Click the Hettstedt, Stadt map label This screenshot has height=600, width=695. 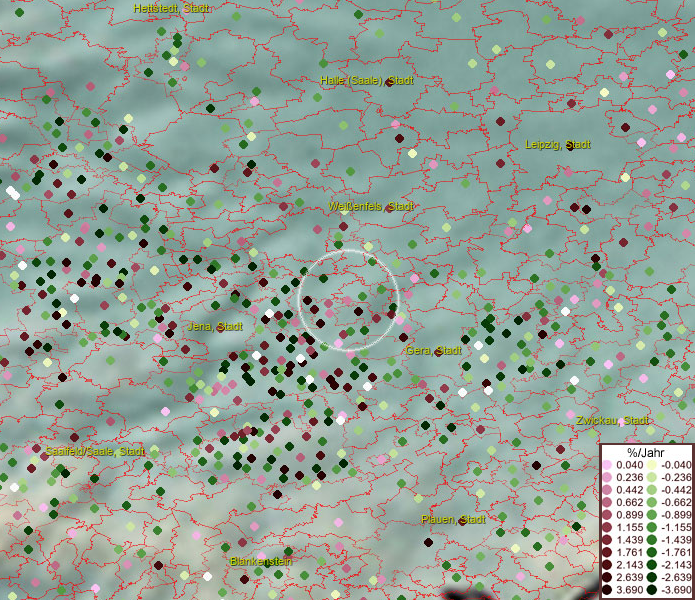tap(171, 8)
